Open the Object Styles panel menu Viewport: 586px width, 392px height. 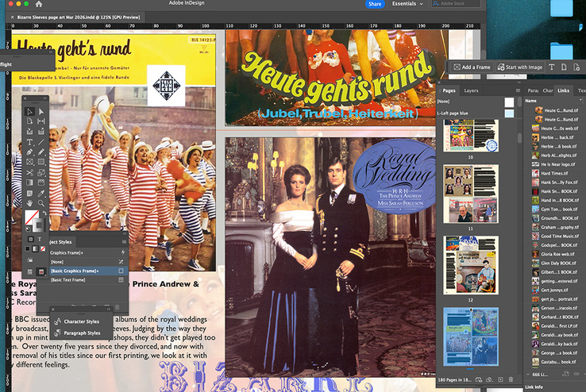[124, 242]
